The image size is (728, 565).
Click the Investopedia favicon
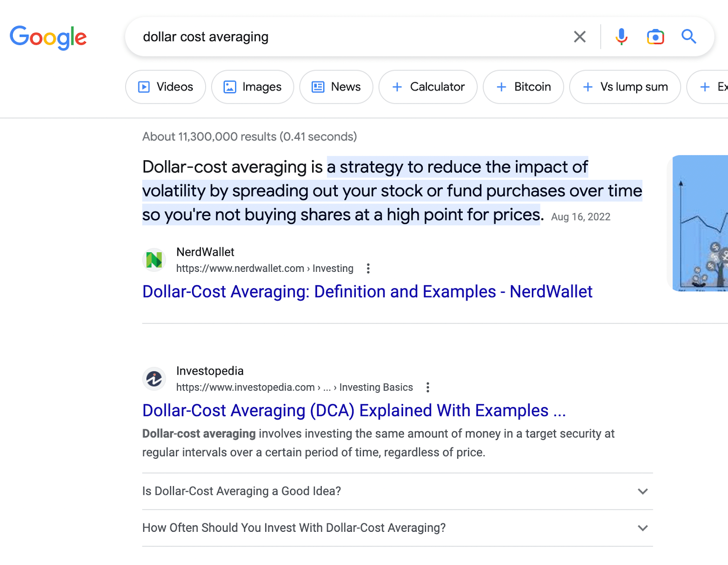(x=154, y=379)
